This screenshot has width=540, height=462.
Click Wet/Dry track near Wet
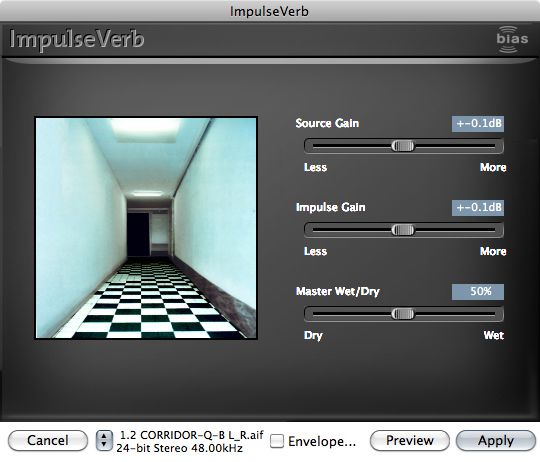click(482, 314)
